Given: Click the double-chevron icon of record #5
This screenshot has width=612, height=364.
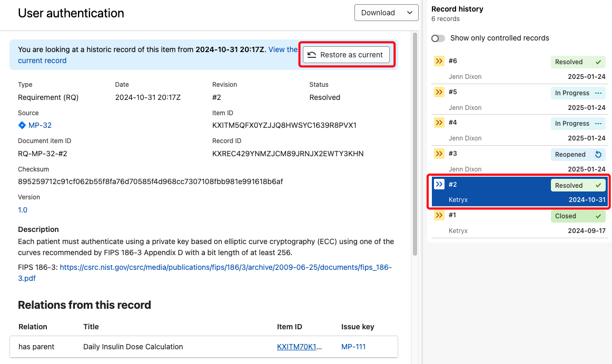Looking at the screenshot, I should 439,92.
